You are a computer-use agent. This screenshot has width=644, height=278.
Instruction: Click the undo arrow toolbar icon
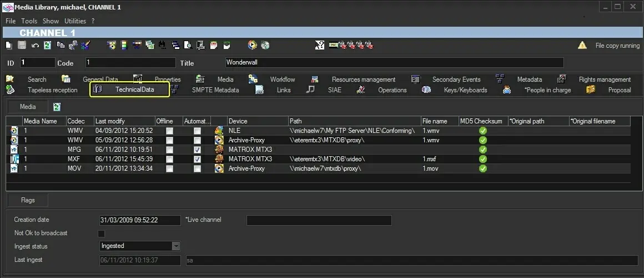(x=35, y=46)
